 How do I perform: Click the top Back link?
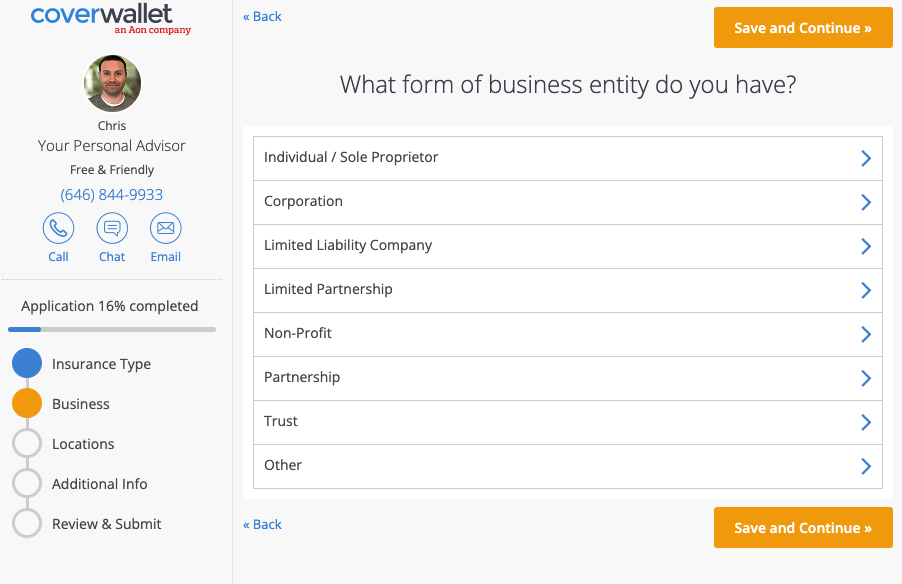click(262, 16)
